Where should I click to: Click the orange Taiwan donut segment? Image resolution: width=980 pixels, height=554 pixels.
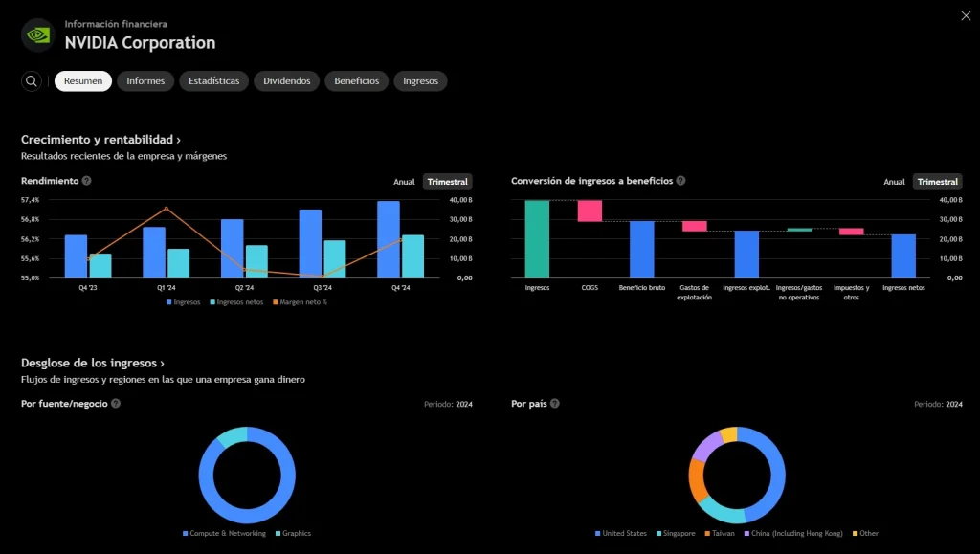pyautogui.click(x=697, y=479)
